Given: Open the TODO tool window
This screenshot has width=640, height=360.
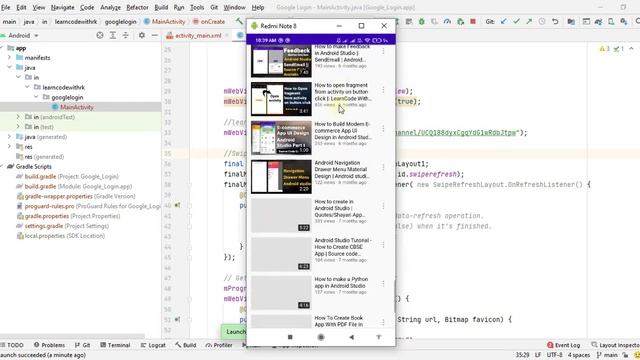Looking at the screenshot, I should tap(12, 345).
